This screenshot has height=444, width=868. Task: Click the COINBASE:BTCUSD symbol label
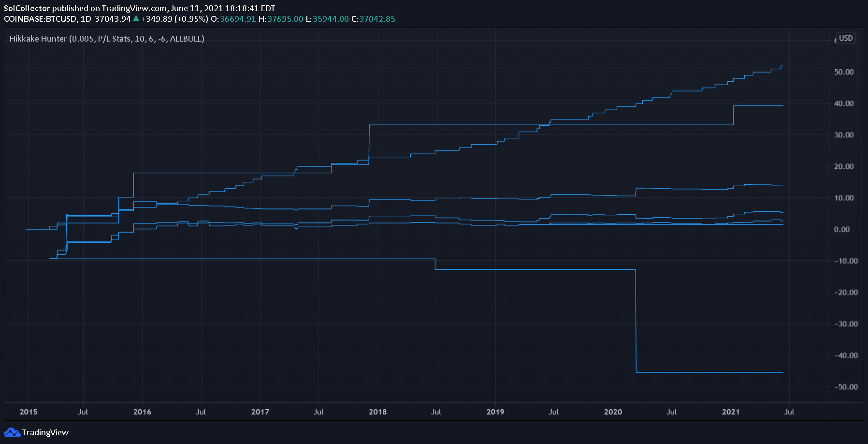tap(40, 19)
